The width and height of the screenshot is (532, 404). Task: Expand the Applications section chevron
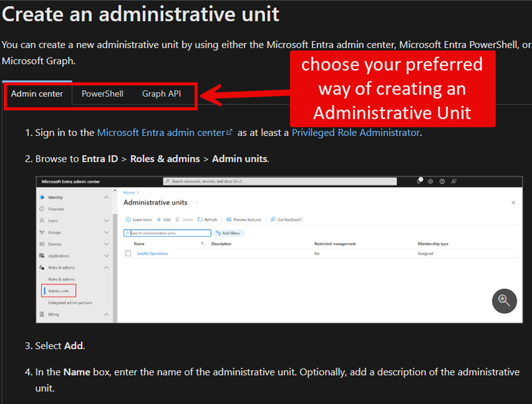[106, 256]
